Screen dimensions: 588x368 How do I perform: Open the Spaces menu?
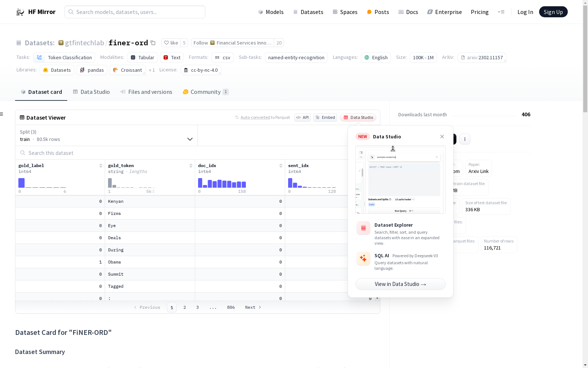point(345,12)
